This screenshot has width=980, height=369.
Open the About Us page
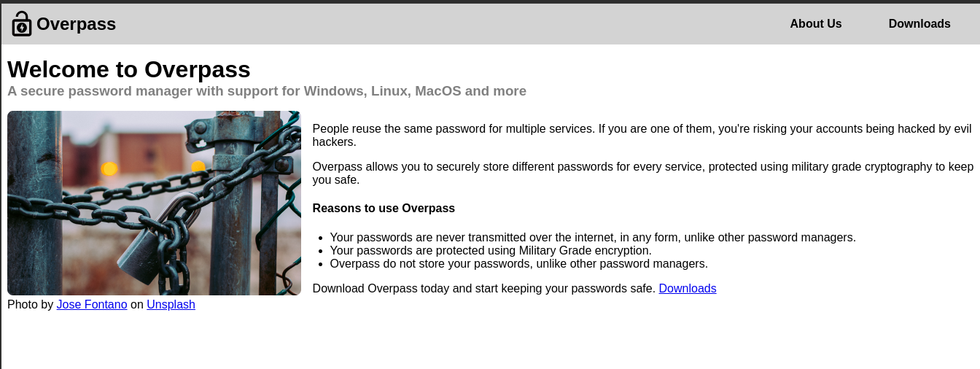816,24
